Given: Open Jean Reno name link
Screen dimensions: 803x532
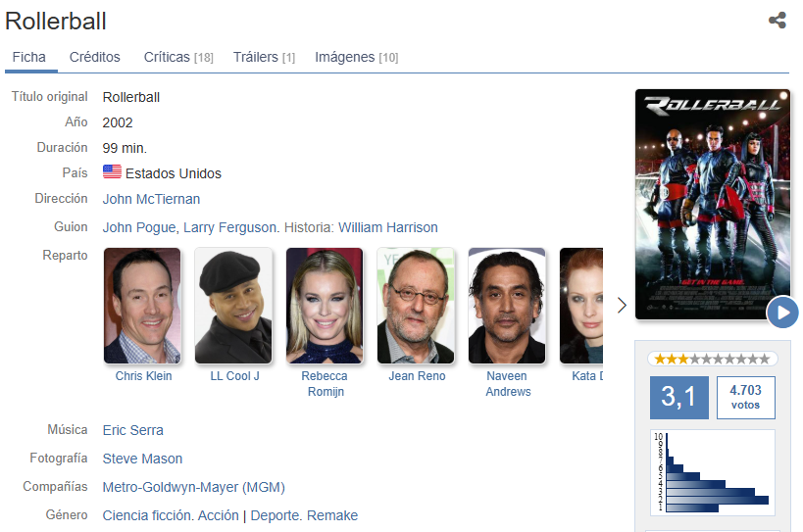Looking at the screenshot, I should point(417,376).
